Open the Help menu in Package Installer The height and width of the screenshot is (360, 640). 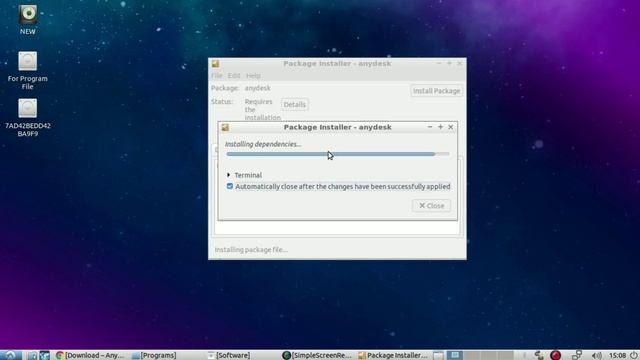253,76
